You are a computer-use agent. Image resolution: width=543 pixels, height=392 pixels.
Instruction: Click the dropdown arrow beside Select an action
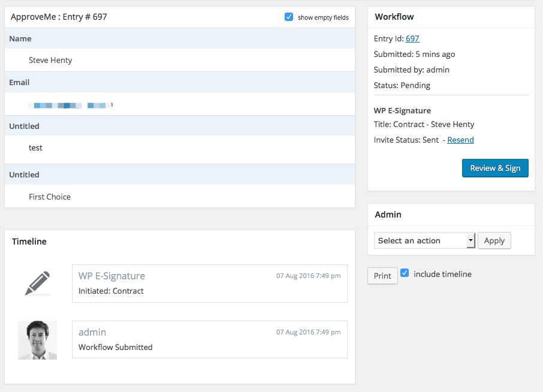point(470,240)
